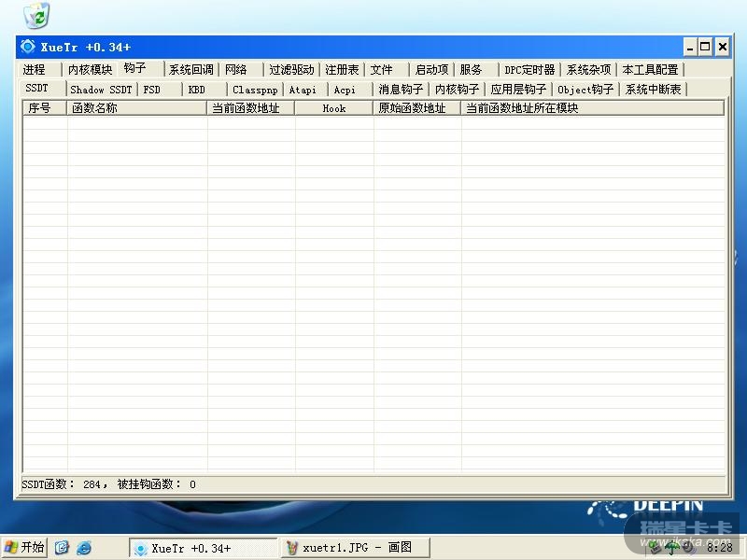
Task: Open the 过滤驱动 tab
Action: pos(291,69)
